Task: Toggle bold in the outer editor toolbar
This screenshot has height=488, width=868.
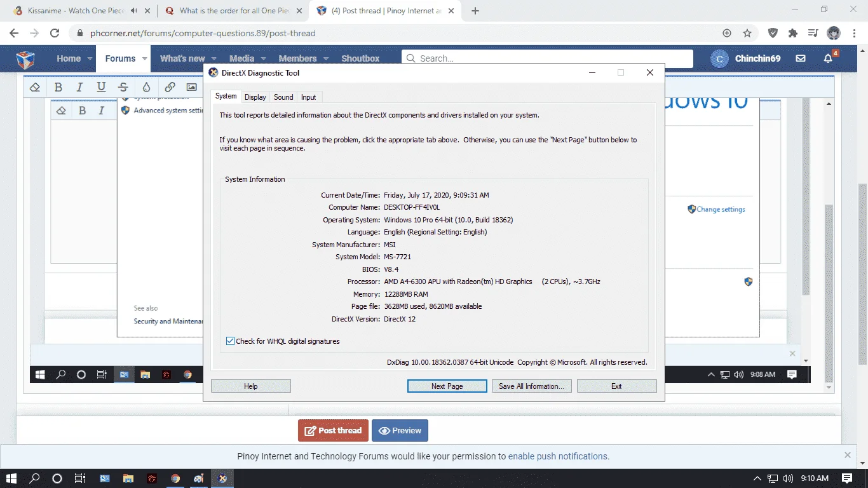Action: pyautogui.click(x=58, y=87)
